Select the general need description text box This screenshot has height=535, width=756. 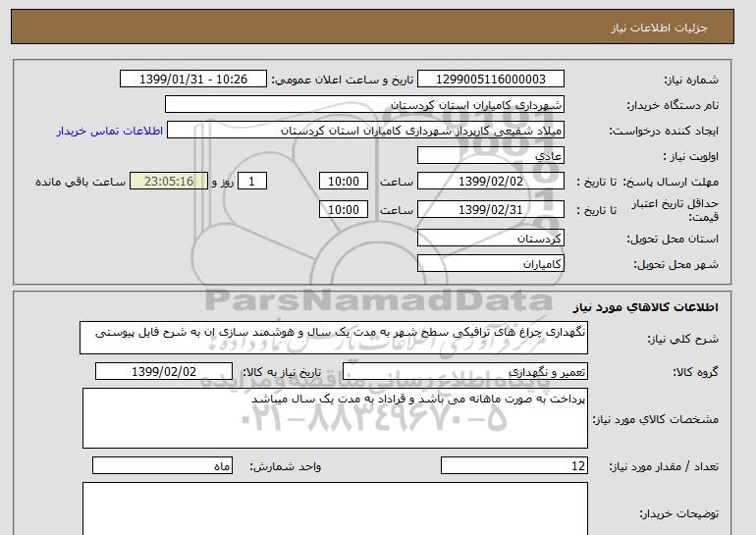click(x=334, y=338)
